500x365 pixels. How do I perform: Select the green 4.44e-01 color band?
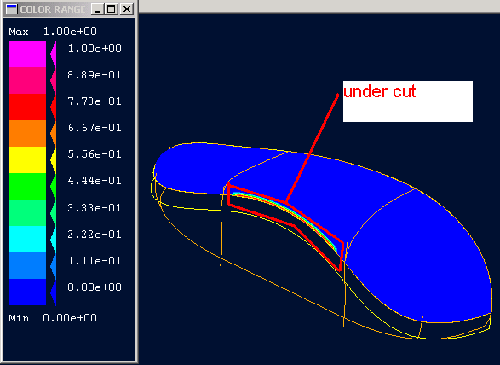coord(27,186)
